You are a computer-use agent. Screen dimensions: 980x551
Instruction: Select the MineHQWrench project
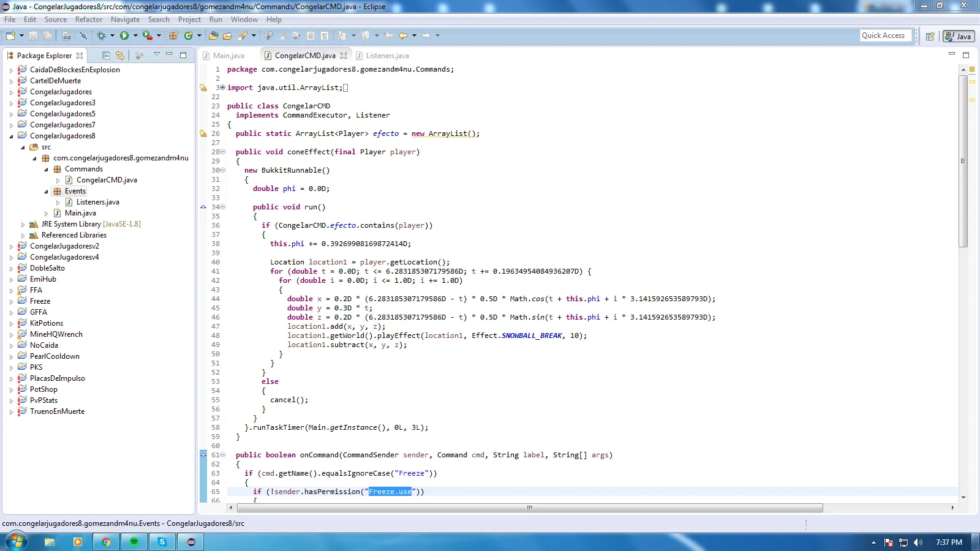56,334
